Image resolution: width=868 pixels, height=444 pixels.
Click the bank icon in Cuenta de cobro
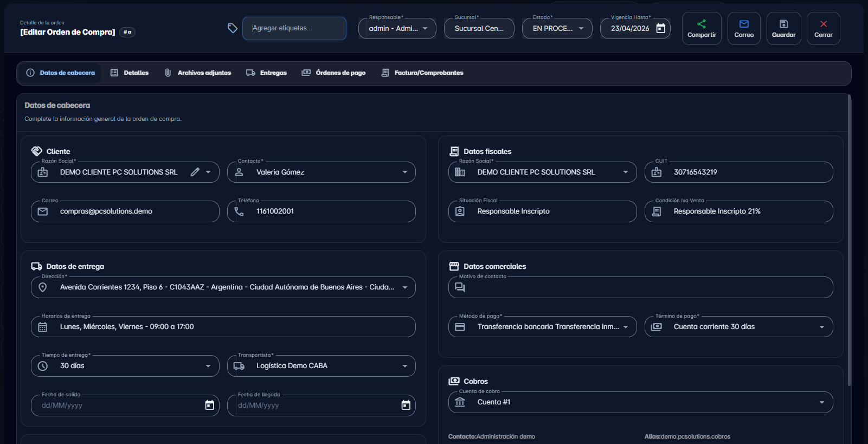point(460,402)
